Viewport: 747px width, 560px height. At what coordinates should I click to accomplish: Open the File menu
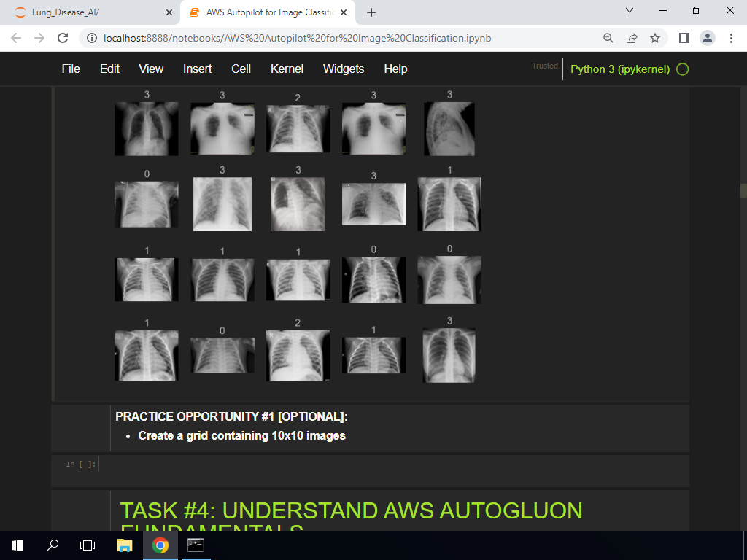coord(71,69)
